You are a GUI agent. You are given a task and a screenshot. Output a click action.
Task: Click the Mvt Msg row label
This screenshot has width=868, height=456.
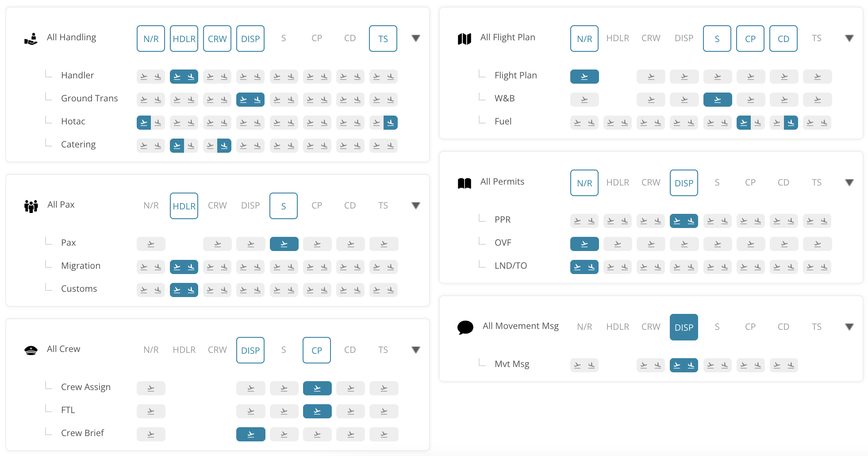pyautogui.click(x=512, y=364)
